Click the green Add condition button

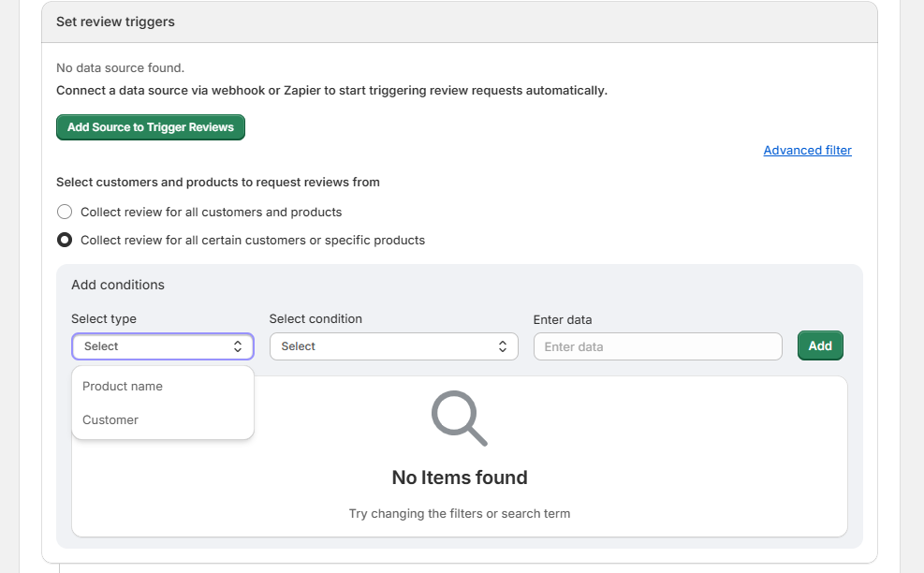pyautogui.click(x=820, y=345)
